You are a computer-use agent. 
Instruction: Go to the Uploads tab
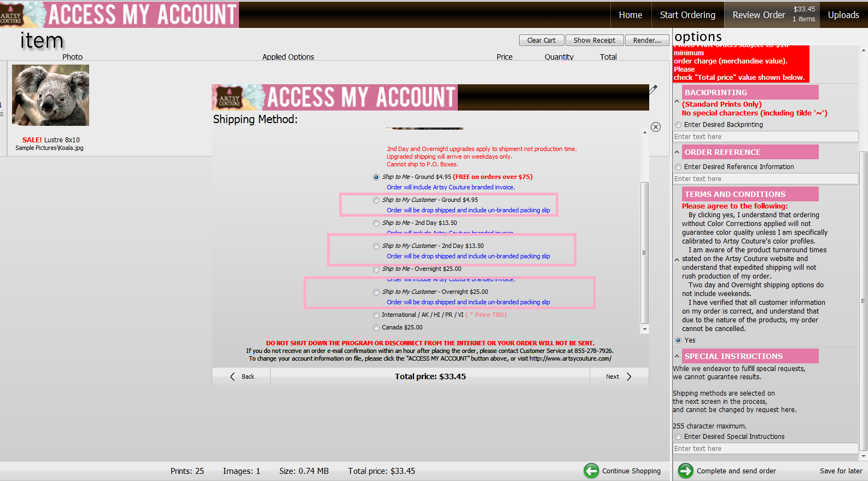pyautogui.click(x=843, y=15)
